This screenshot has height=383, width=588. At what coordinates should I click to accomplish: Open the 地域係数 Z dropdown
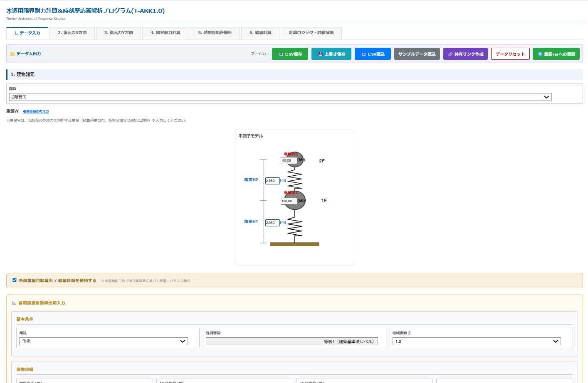pyautogui.click(x=476, y=341)
